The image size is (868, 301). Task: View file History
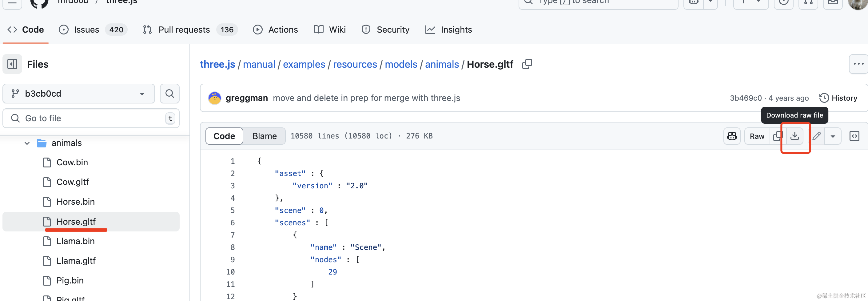click(x=838, y=98)
